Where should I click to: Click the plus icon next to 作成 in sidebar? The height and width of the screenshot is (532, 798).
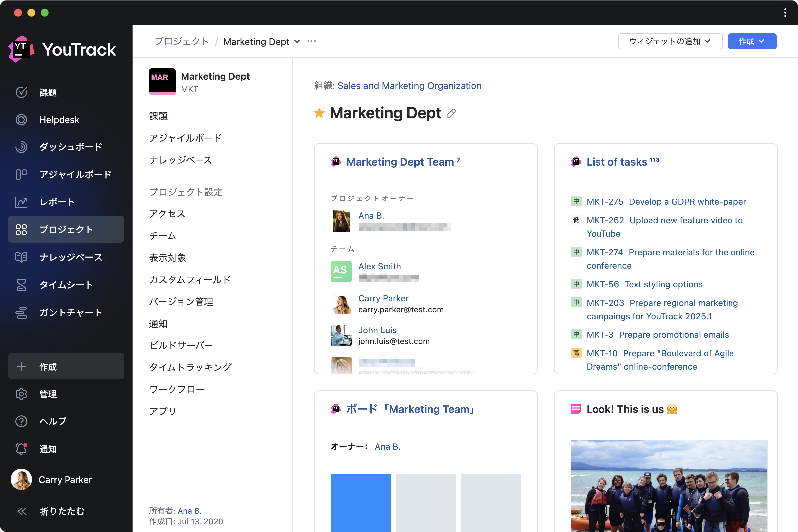pos(21,366)
